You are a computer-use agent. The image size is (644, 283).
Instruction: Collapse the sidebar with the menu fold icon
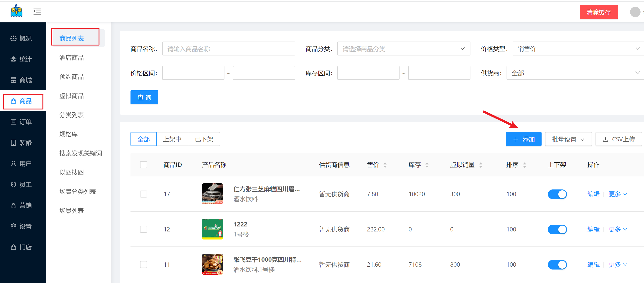[37, 11]
